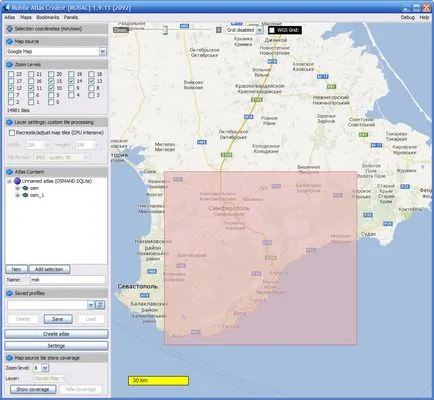
Task: Click the Name input field
Action: point(68,280)
